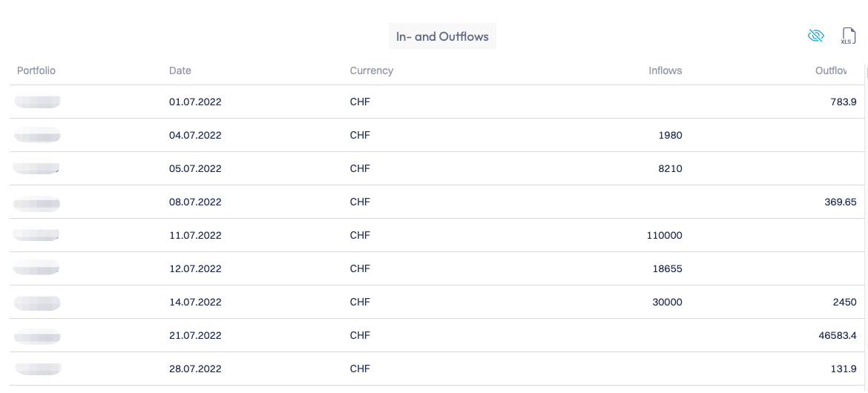The height and width of the screenshot is (393, 868).
Task: Click the 110000 inflow amount
Action: (x=664, y=235)
